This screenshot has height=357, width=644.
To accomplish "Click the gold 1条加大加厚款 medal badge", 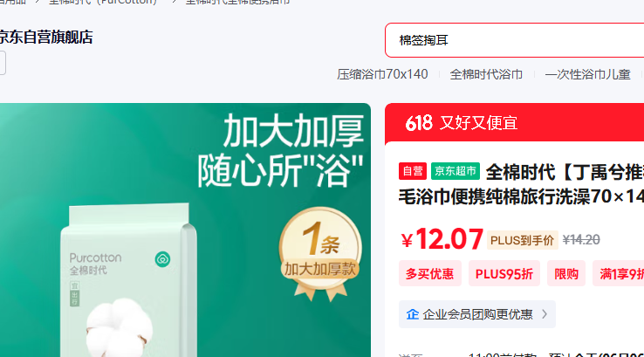I will click(x=320, y=252).
